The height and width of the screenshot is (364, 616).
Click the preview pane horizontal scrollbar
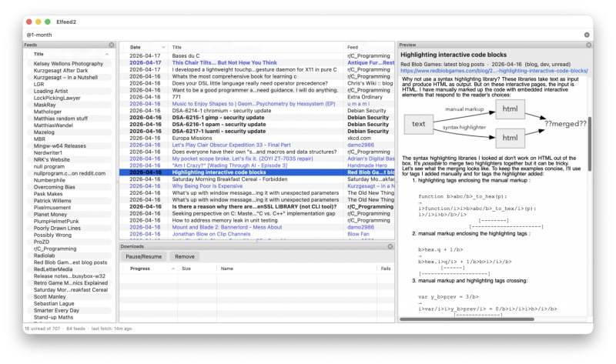click(467, 319)
